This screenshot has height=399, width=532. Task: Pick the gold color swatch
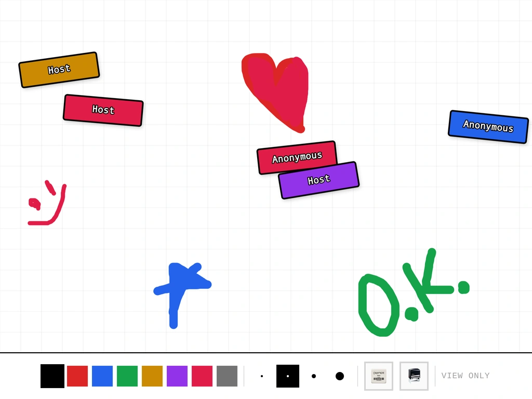coord(152,376)
